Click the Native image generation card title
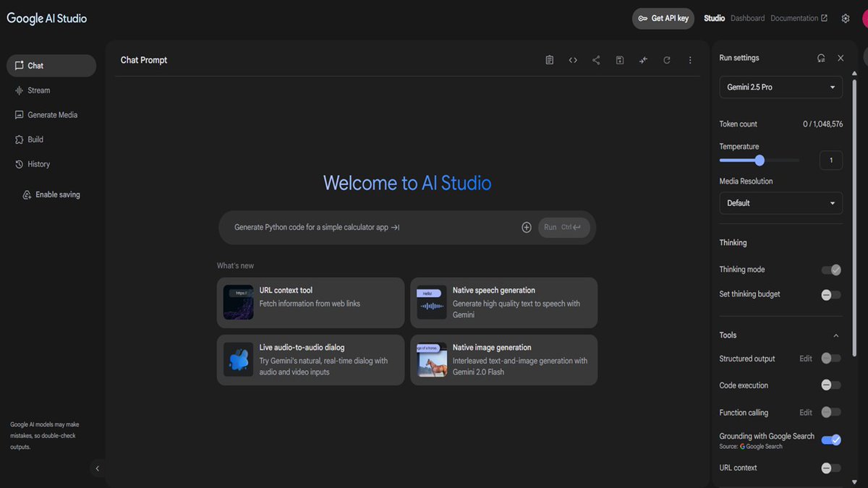 [x=492, y=347]
